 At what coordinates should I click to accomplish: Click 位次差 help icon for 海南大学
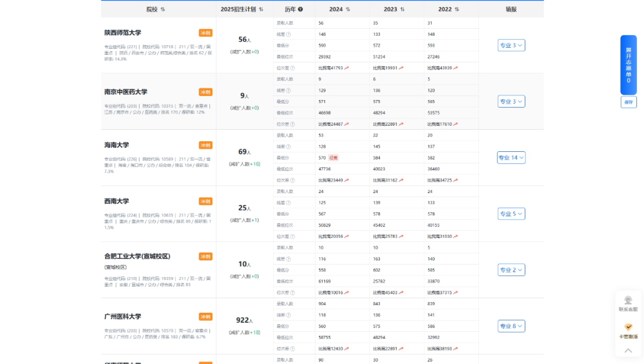[293, 180]
